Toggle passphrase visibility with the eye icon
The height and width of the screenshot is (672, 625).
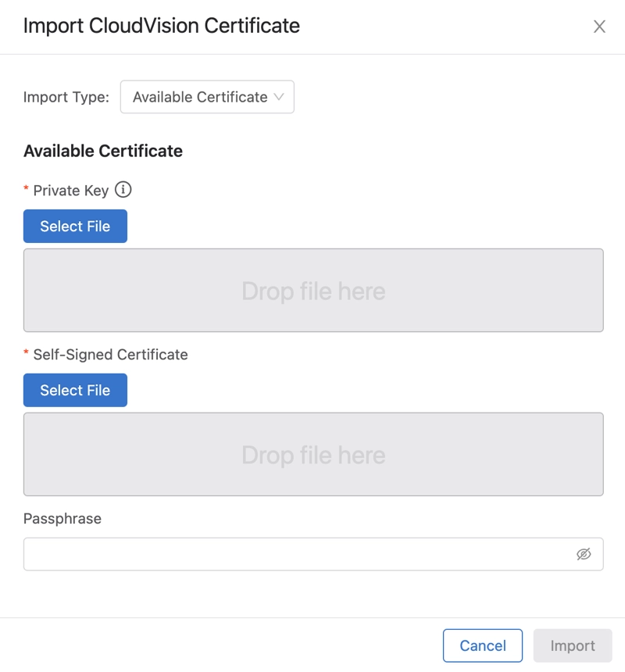tap(585, 554)
